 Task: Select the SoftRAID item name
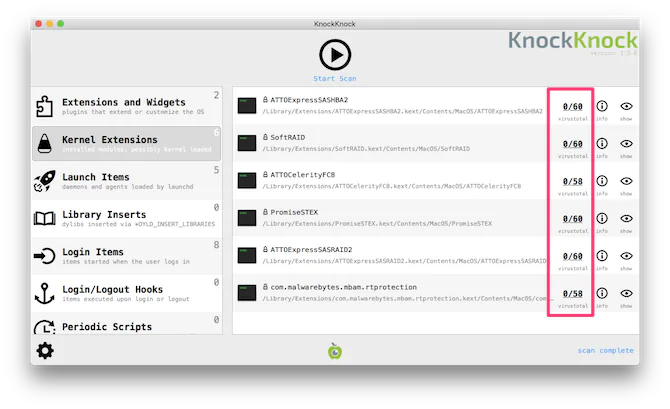288,138
